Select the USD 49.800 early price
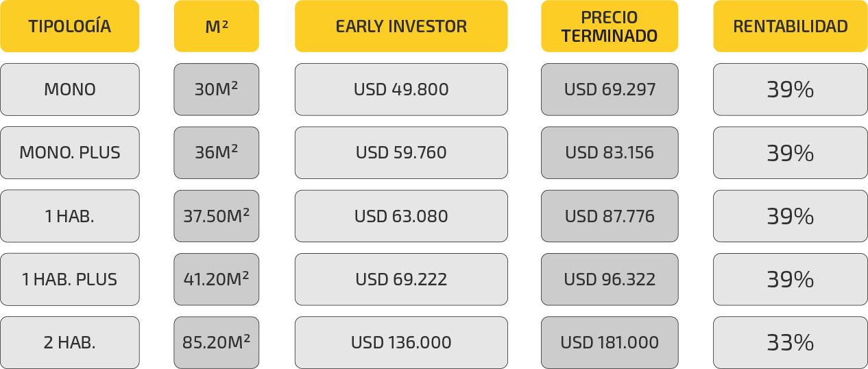This screenshot has width=868, height=369. click(x=401, y=89)
